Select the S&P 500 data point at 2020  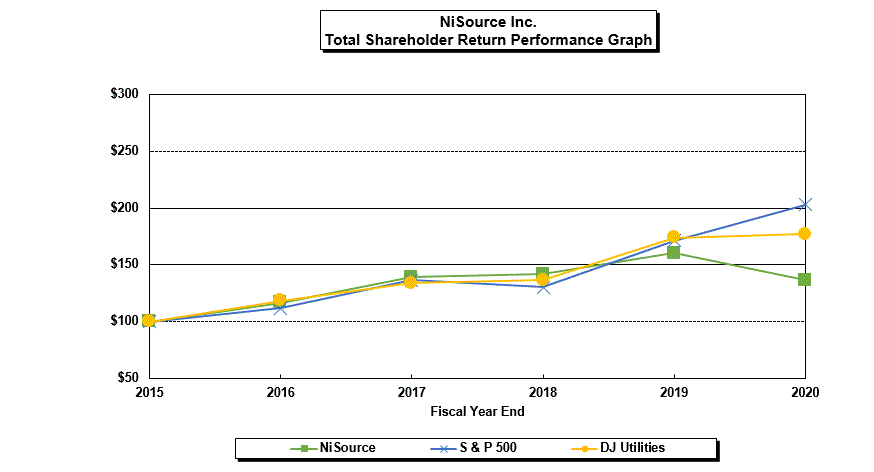pos(804,205)
